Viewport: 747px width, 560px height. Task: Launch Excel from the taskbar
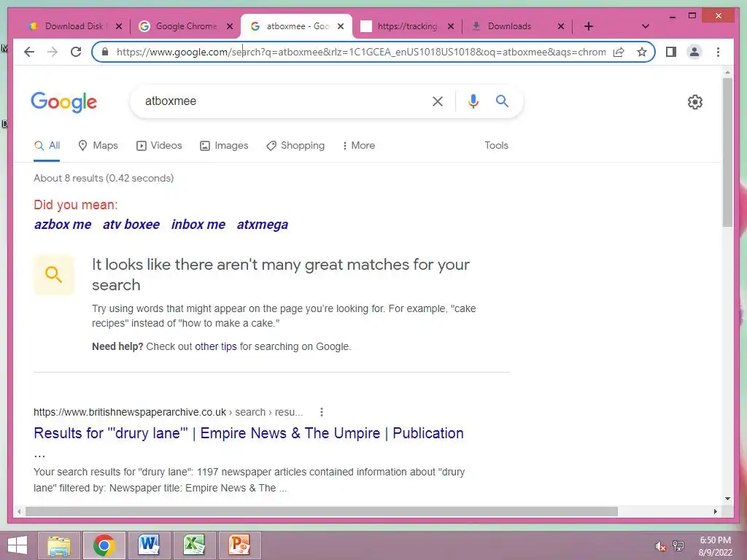194,545
